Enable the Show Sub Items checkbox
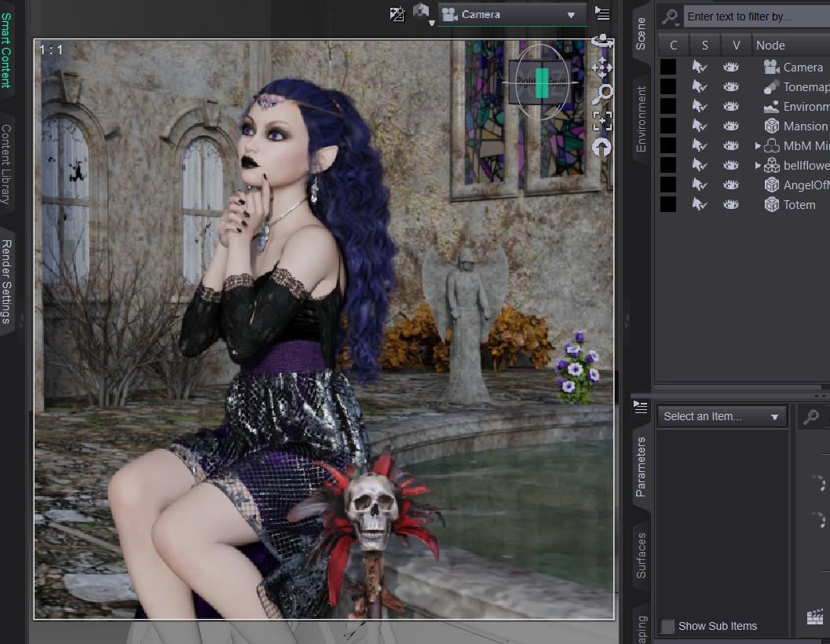Viewport: 830px width, 644px height. click(668, 626)
